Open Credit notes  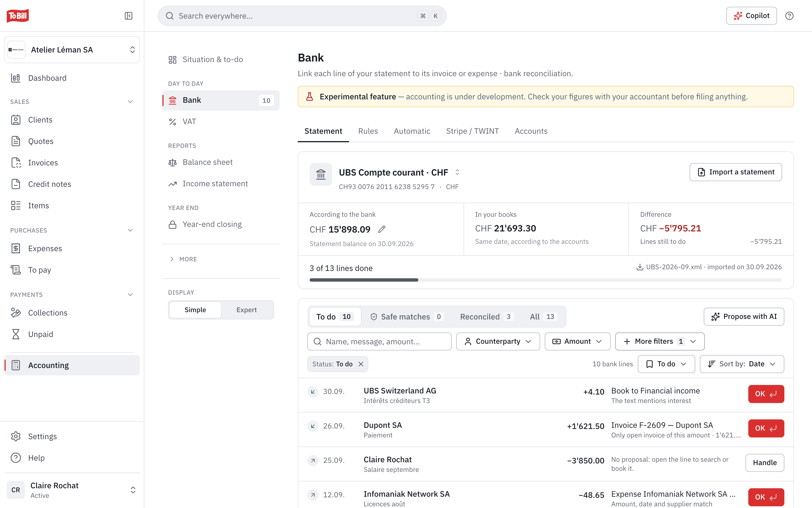pyautogui.click(x=72, y=184)
